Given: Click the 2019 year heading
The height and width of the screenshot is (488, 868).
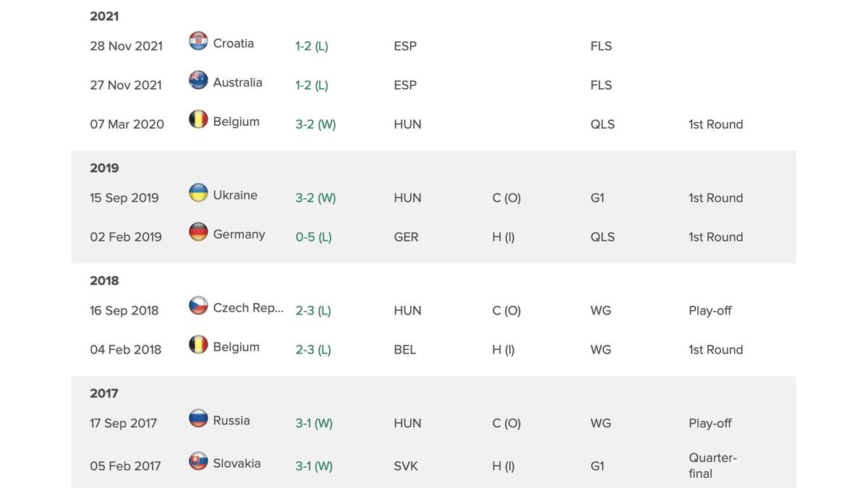Looking at the screenshot, I should (x=104, y=168).
